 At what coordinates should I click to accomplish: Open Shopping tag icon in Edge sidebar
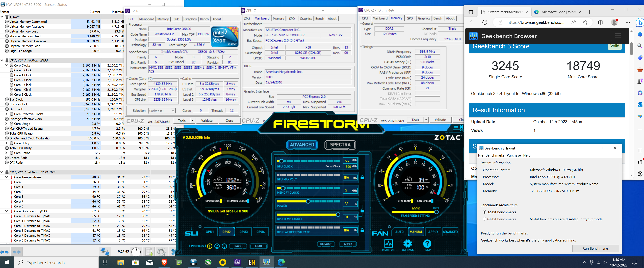(x=640, y=58)
